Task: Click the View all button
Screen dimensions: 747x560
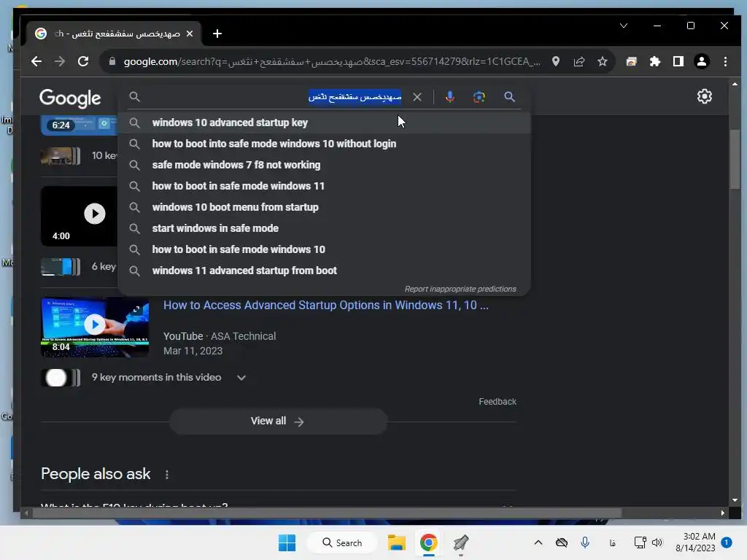Action: pyautogui.click(x=278, y=421)
